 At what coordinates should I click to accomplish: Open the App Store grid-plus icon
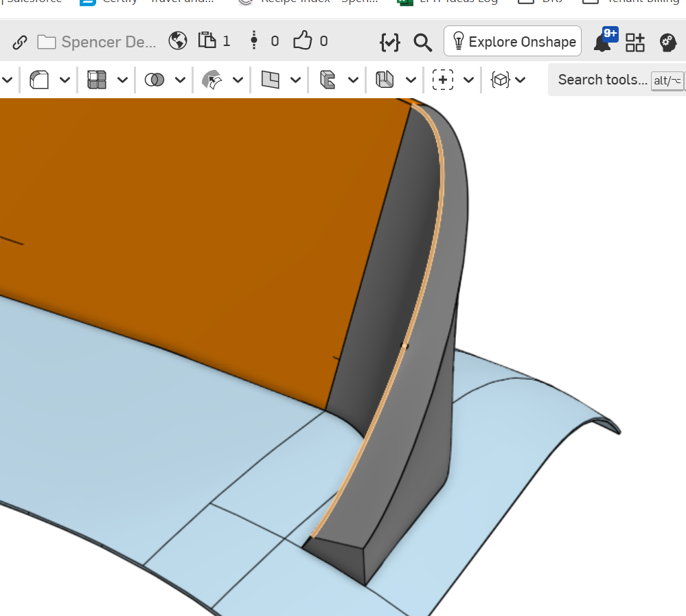pyautogui.click(x=635, y=43)
